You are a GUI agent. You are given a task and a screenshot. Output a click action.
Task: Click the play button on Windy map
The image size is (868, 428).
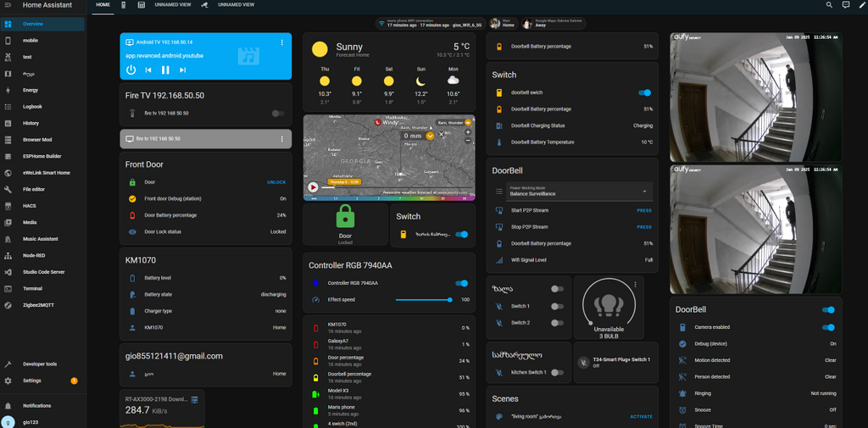click(x=313, y=187)
